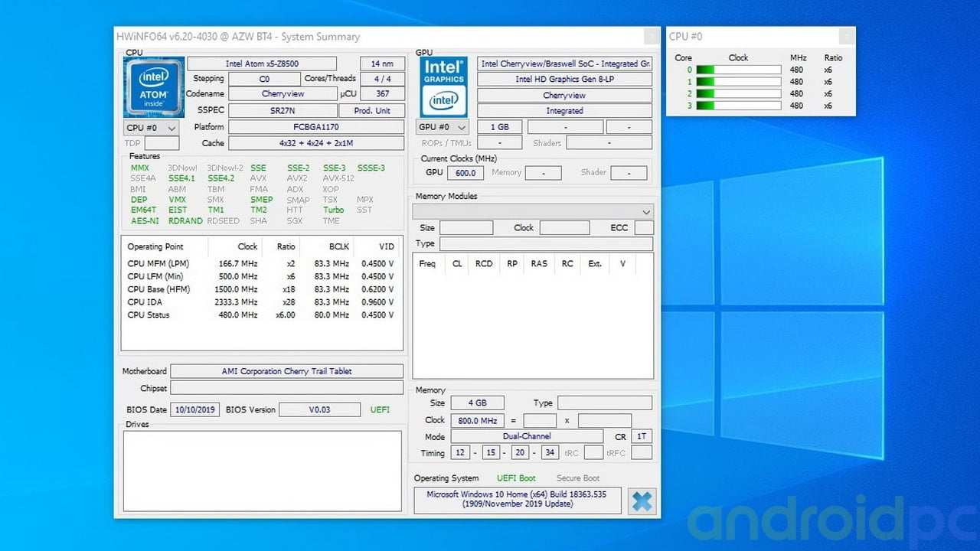Click the green UEFI Boot label
The width and height of the screenshot is (980, 551).
(x=516, y=478)
